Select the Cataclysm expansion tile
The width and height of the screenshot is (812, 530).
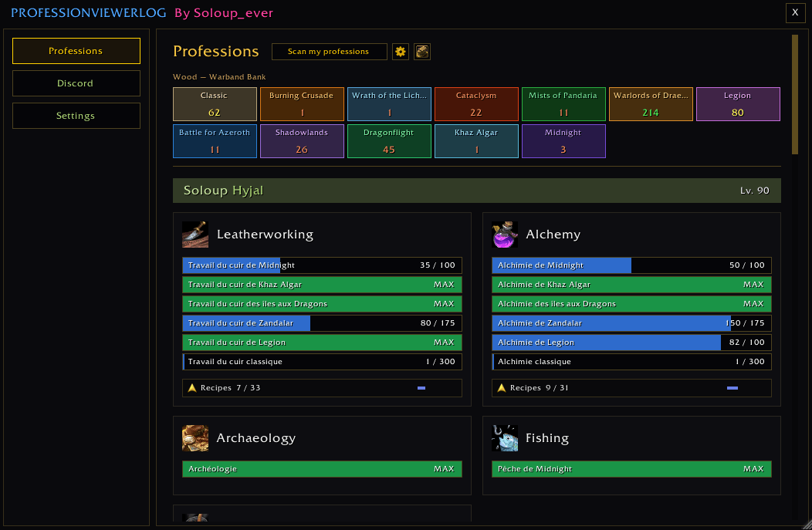point(476,104)
